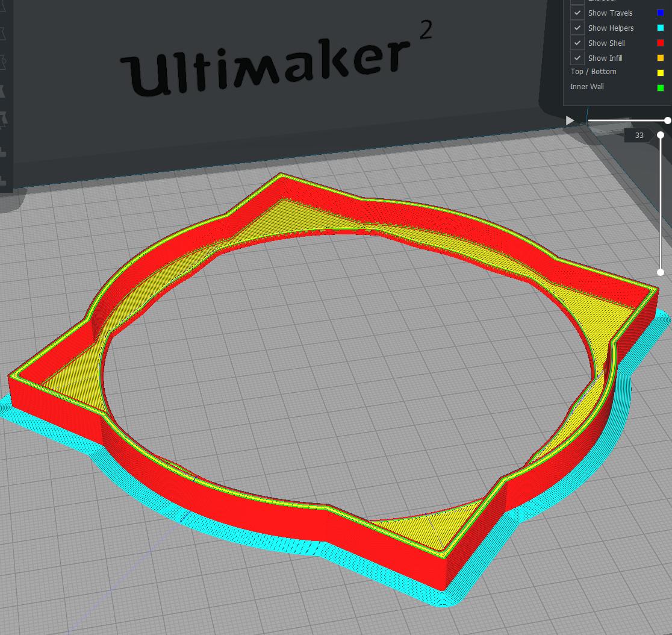Click the Show Infill label text

pyautogui.click(x=605, y=58)
